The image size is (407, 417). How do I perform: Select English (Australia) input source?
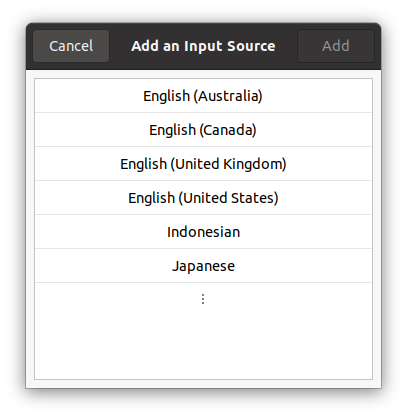(x=203, y=96)
